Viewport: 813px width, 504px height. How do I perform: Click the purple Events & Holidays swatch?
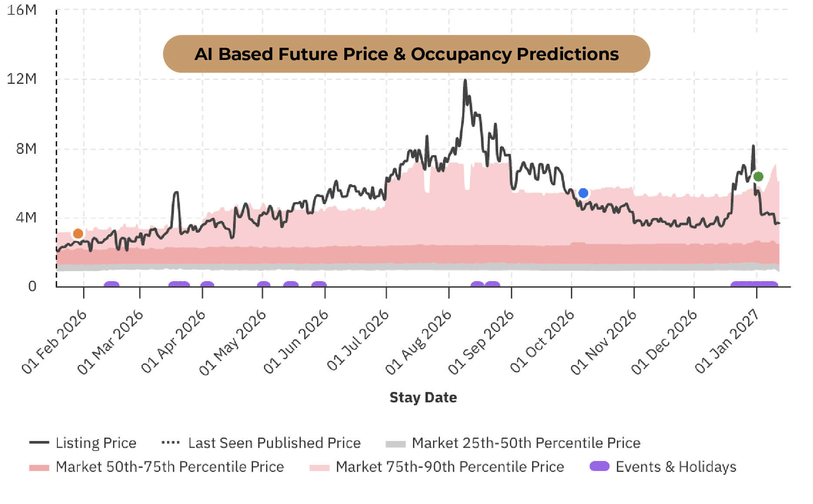click(x=599, y=466)
